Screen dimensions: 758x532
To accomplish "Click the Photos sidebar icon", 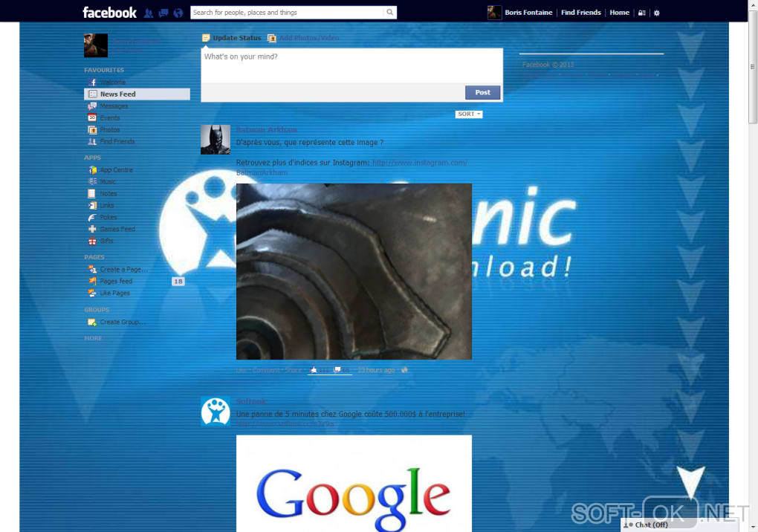I will coord(92,129).
